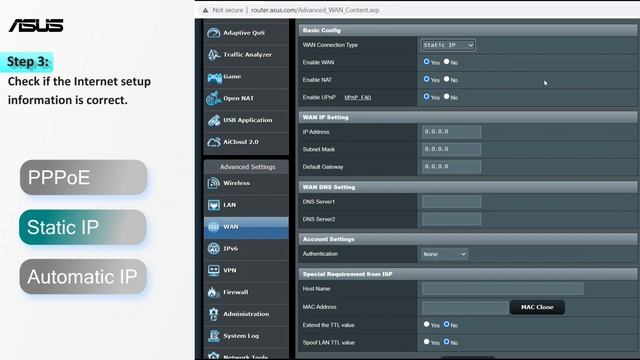Select Yes for Extend the TTL value
This screenshot has height=360, width=640.
tap(427, 324)
